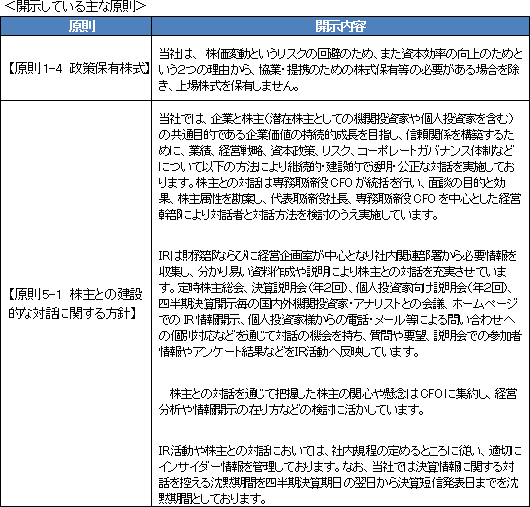Click line mentioning 専務取締役 CFO が統括
The width and height of the screenshot is (530, 507).
click(332, 183)
